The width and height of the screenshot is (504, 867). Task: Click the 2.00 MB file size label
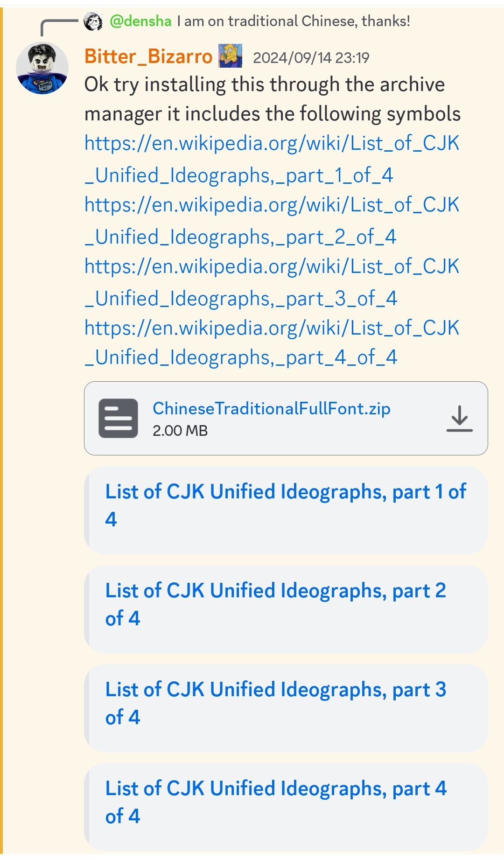coord(180,431)
